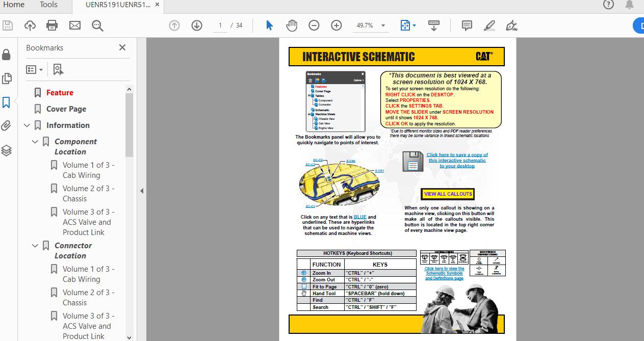Select the Feature bookmark

[x=60, y=93]
